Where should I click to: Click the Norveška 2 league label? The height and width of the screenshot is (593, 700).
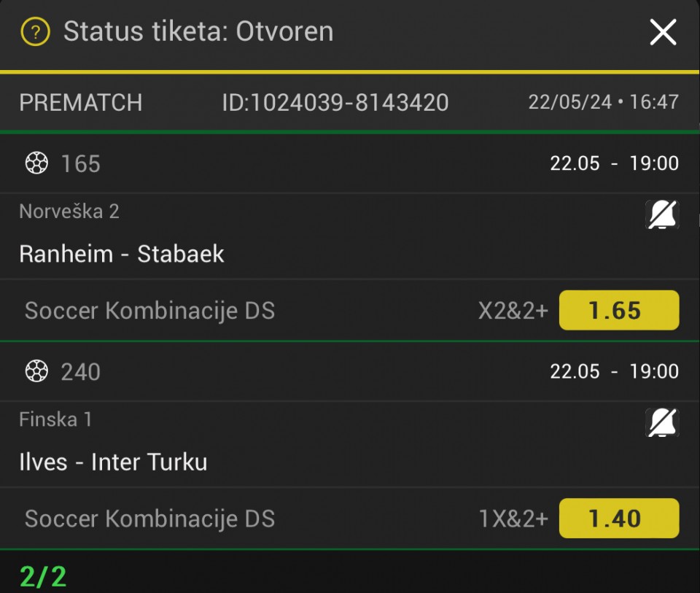tap(69, 212)
